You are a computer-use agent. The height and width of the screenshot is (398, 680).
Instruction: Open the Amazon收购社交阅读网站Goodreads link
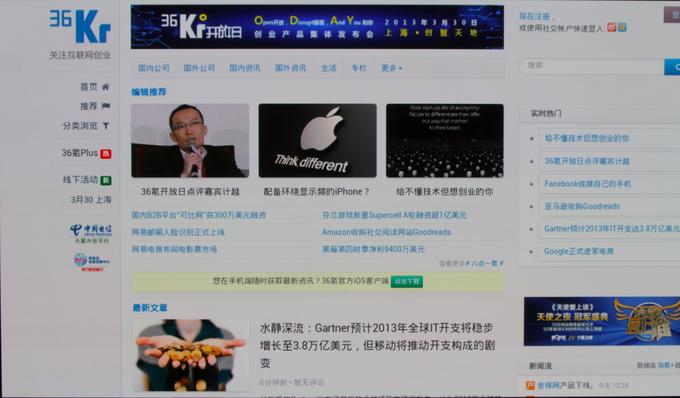click(x=386, y=232)
